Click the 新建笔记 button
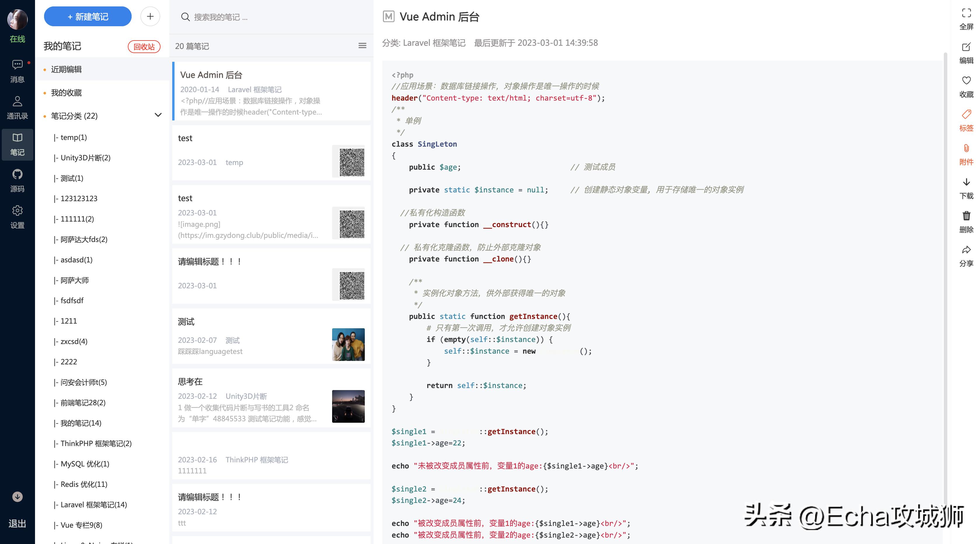This screenshot has width=980, height=544. pyautogui.click(x=88, y=16)
